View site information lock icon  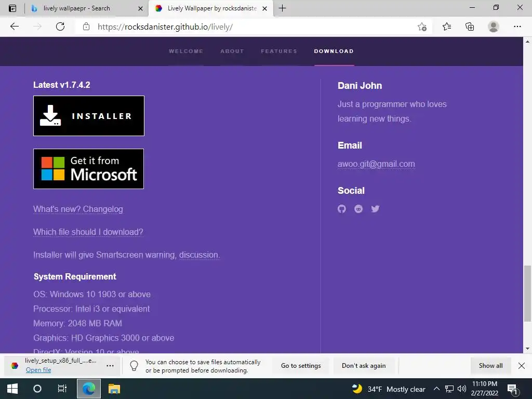pyautogui.click(x=86, y=26)
